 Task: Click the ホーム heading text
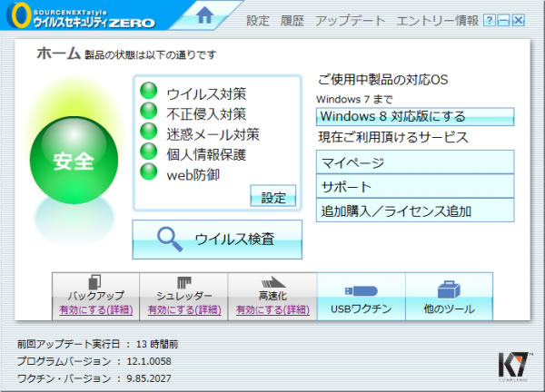point(58,54)
